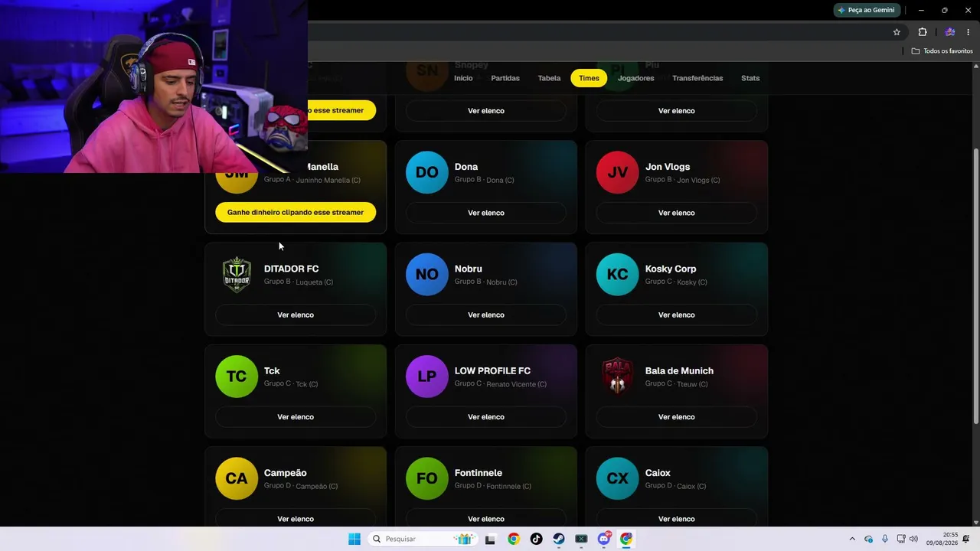Click the volume speaker icon in tray
This screenshot has height=551, width=980.
pos(913,539)
